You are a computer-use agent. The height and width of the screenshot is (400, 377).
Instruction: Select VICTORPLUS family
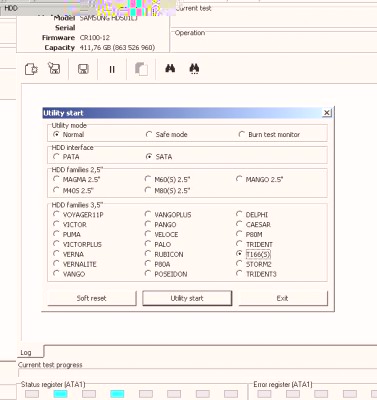56,244
